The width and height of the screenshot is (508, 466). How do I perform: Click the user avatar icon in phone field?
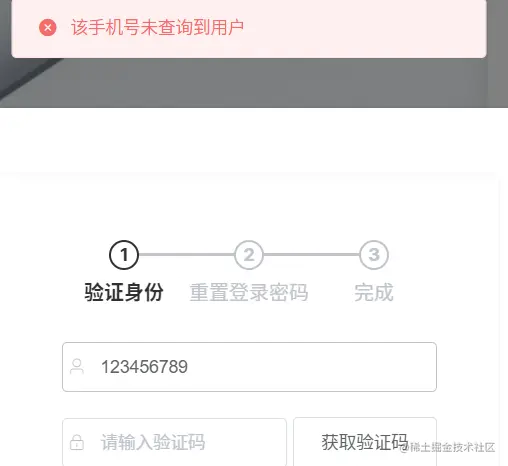[x=77, y=367]
